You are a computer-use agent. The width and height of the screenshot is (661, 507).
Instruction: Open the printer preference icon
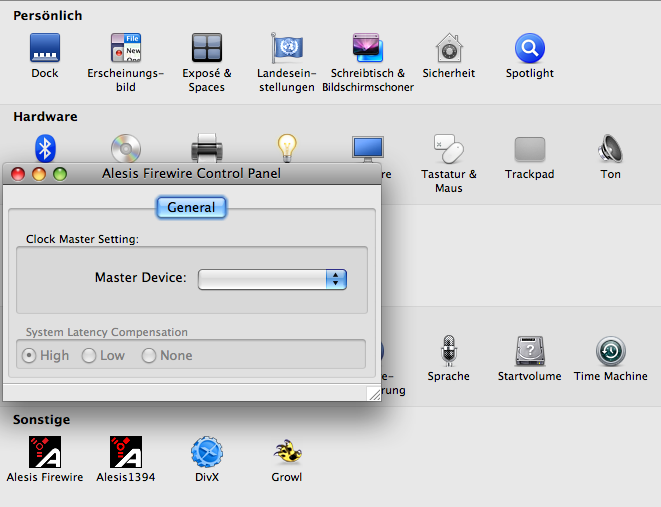coord(207,148)
